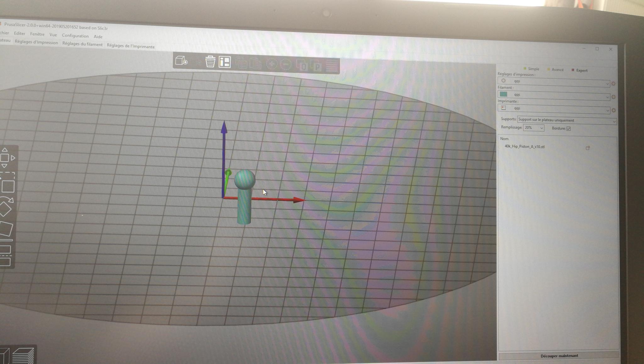Open the Supports dropdown
The height and width of the screenshot is (364, 644).
[x=567, y=120]
